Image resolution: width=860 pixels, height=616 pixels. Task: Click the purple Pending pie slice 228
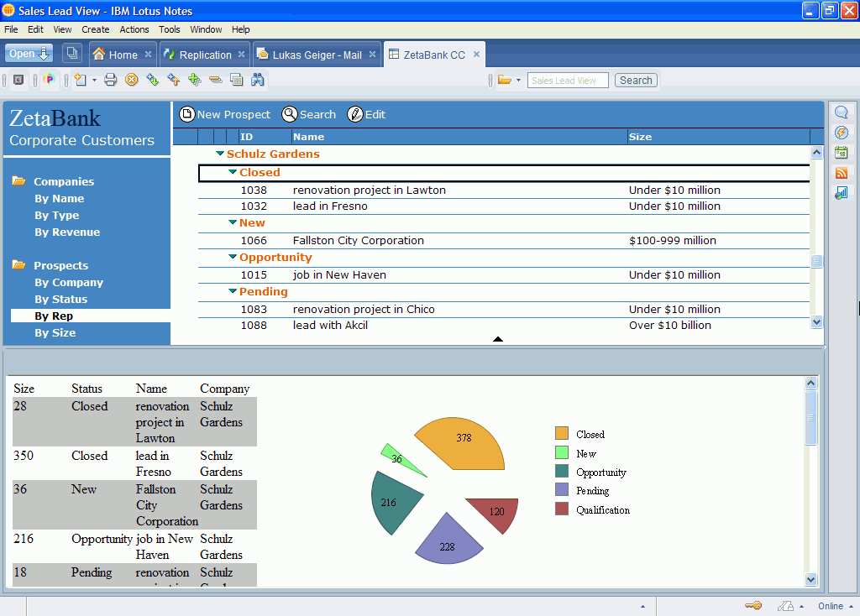[448, 542]
